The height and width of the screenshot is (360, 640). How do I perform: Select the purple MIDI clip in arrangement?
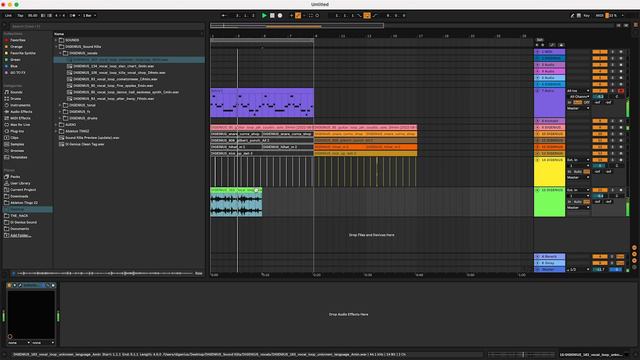[262, 103]
